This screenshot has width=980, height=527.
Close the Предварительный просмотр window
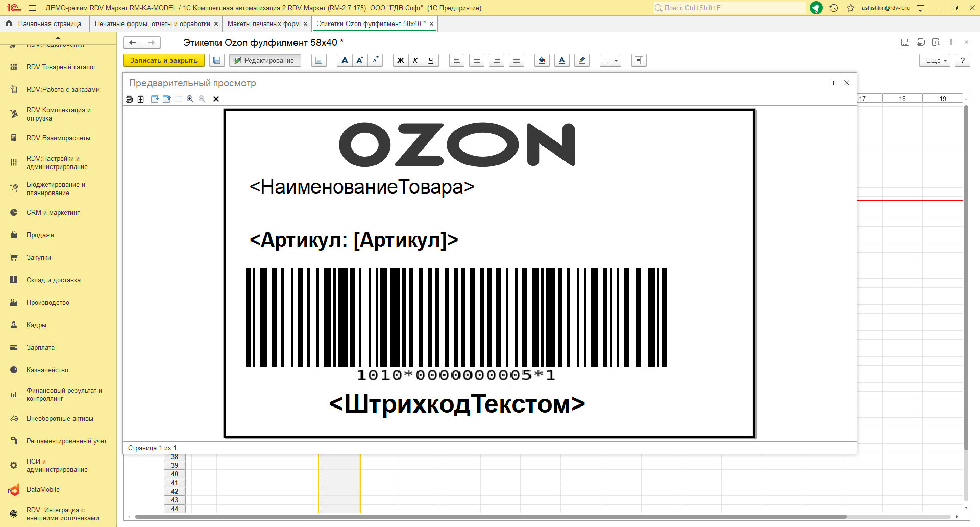[x=847, y=83]
